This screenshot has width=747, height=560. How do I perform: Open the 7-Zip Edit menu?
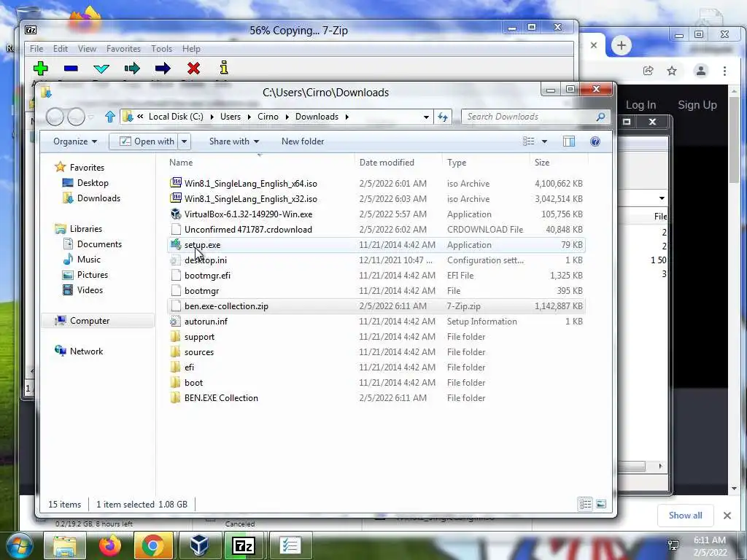click(60, 49)
